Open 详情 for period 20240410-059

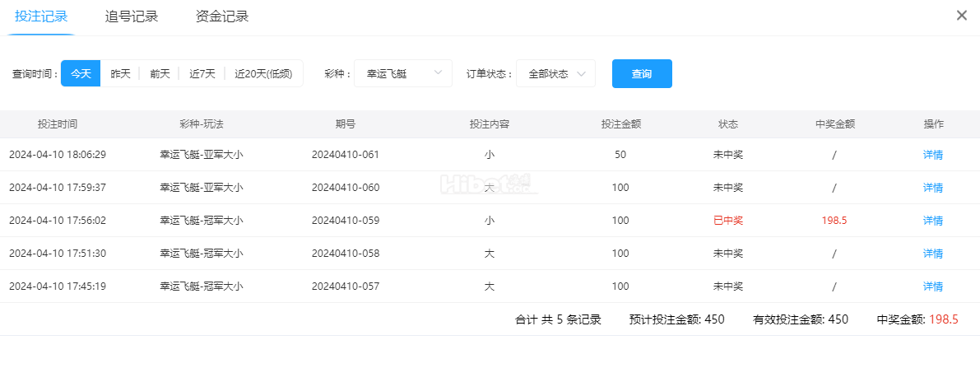(933, 221)
